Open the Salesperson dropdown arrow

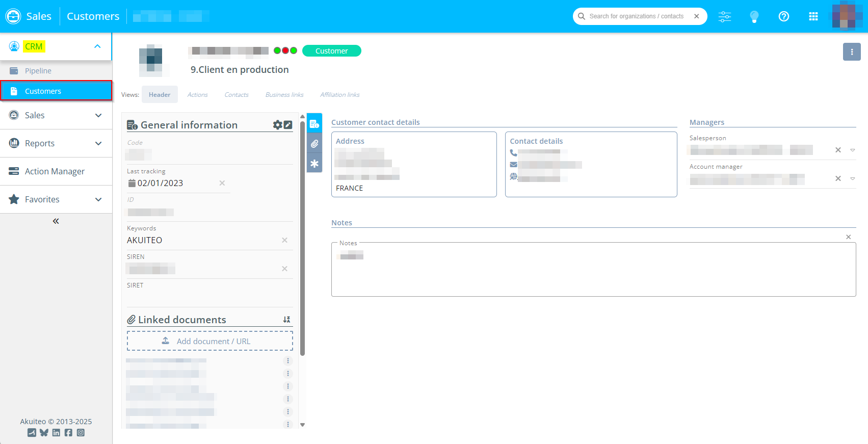tap(852, 150)
